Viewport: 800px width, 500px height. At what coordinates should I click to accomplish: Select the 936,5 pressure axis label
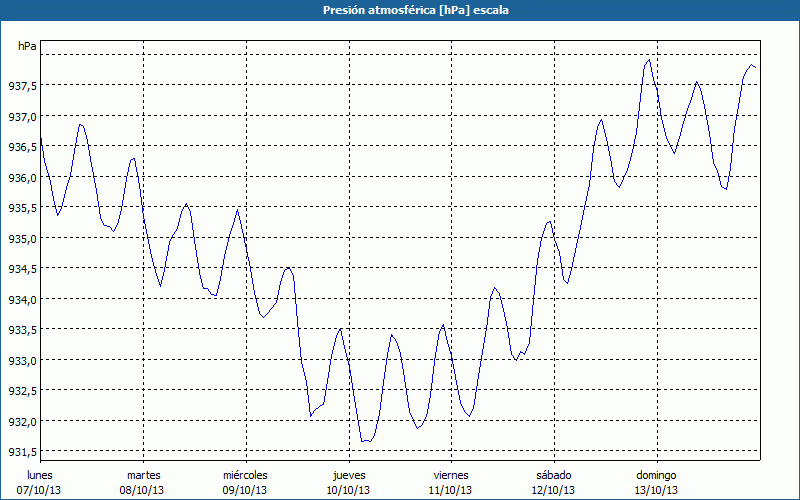click(x=23, y=147)
